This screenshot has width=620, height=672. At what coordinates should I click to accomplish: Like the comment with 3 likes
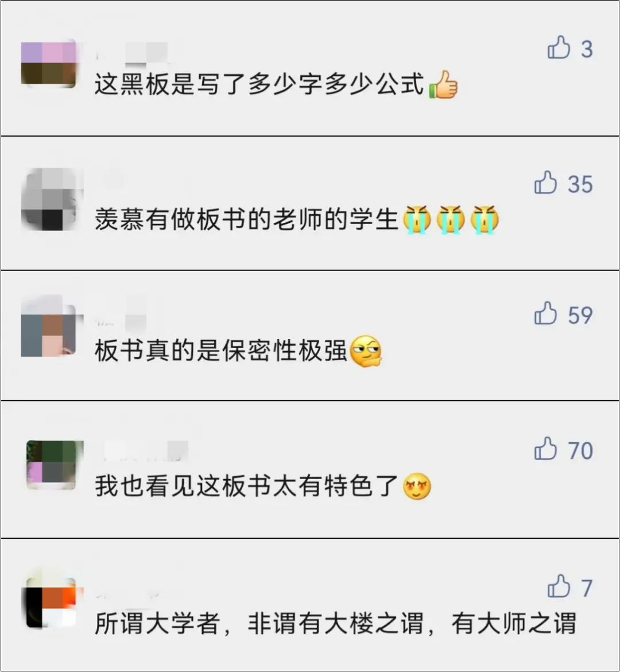[x=559, y=47]
